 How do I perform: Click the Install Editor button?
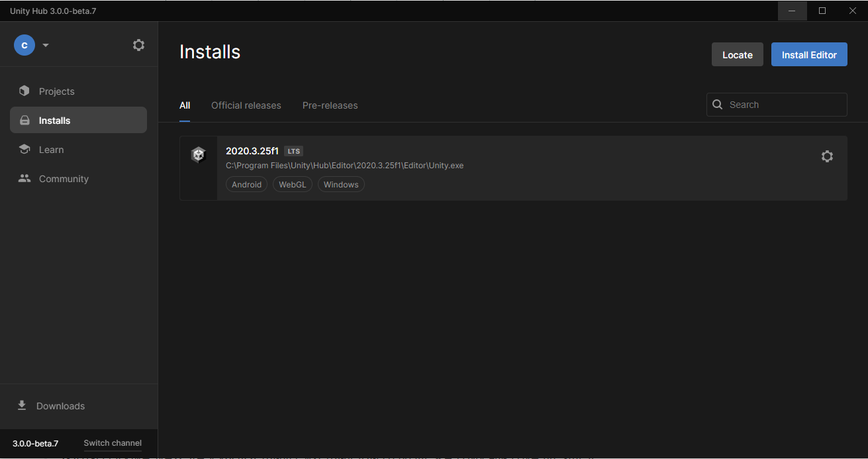pyautogui.click(x=809, y=55)
